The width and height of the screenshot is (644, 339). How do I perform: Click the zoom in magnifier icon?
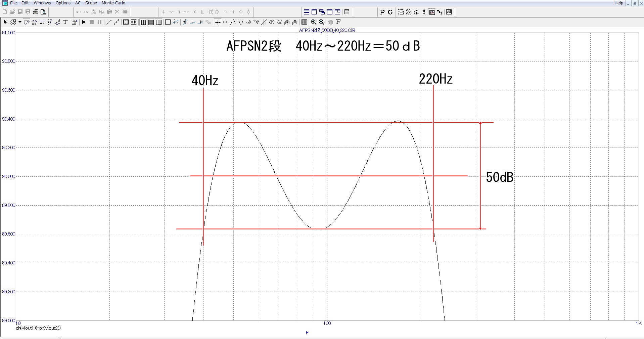(314, 22)
